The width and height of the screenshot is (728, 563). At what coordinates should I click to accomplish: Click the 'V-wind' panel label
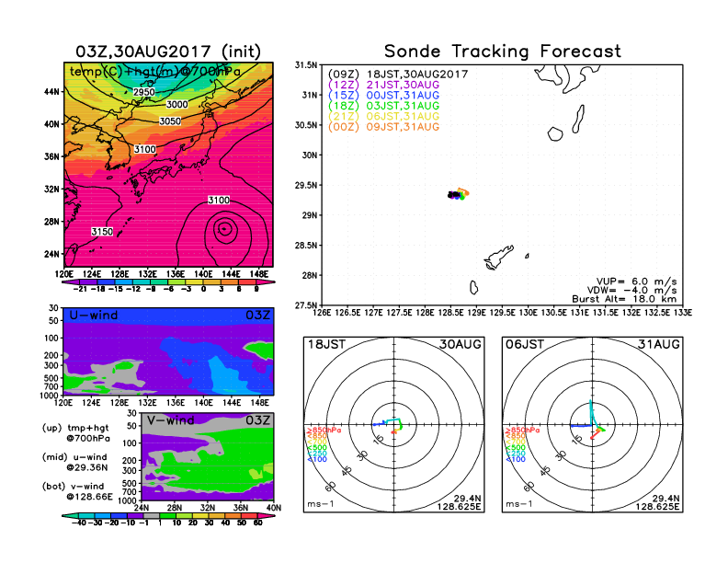click(x=170, y=420)
